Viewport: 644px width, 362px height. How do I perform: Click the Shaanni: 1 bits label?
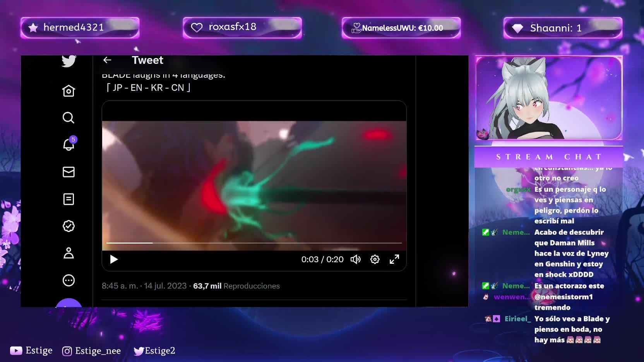pyautogui.click(x=556, y=28)
